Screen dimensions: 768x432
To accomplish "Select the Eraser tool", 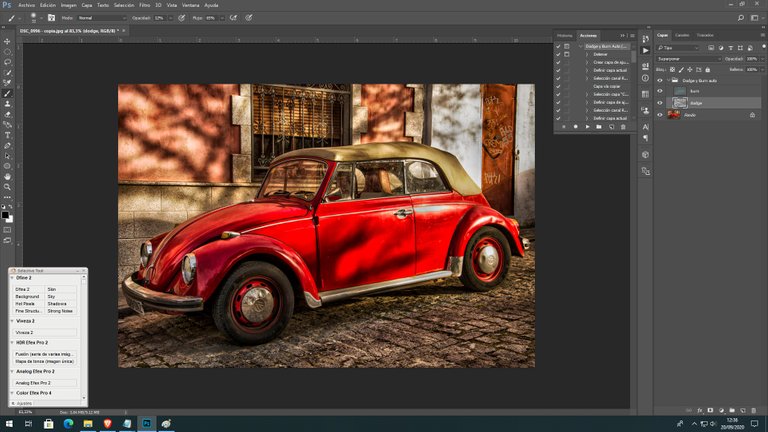I will tap(7, 115).
